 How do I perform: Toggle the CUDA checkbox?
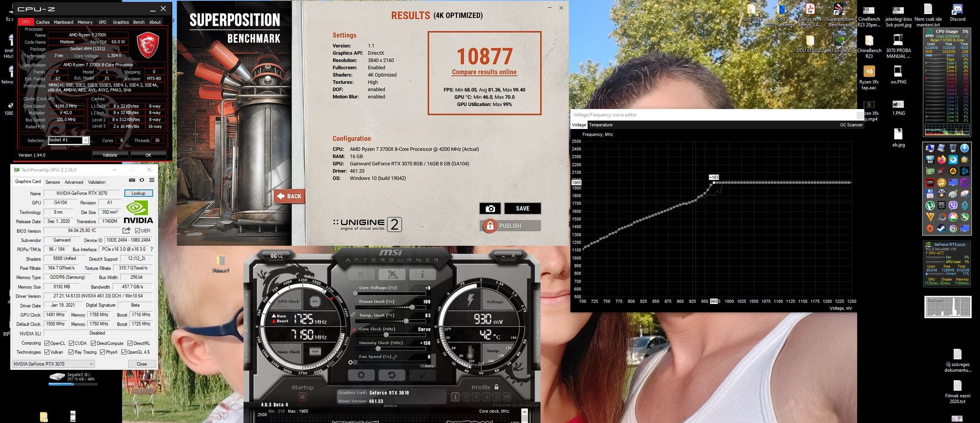[x=71, y=343]
